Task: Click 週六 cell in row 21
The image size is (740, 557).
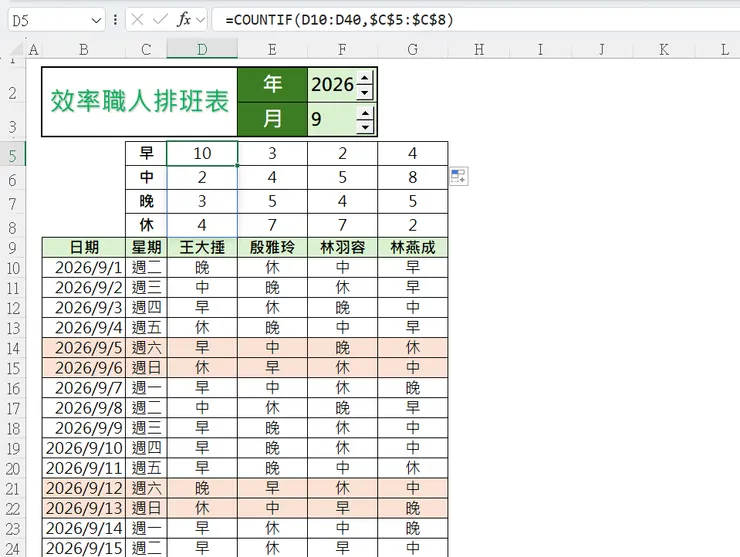Action: [146, 488]
